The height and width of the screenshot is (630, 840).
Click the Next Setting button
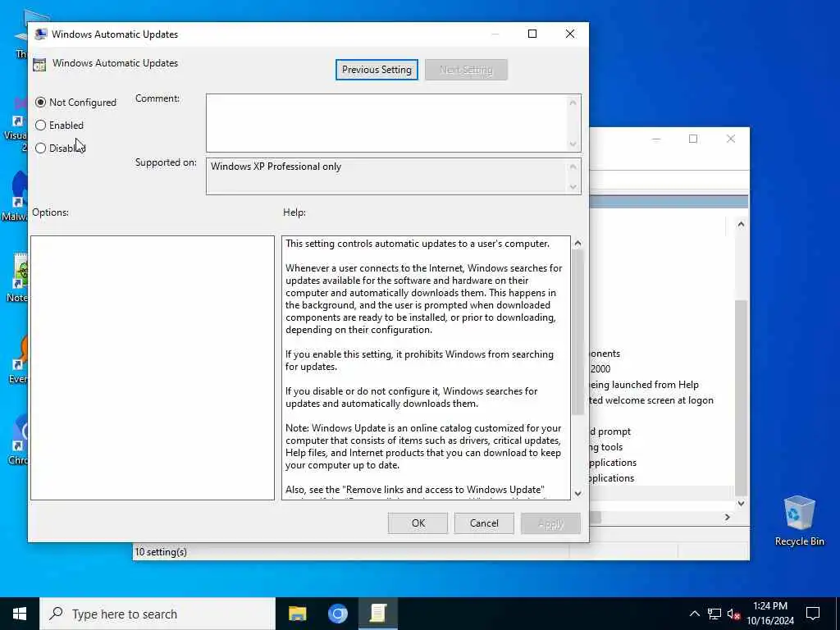(x=466, y=70)
